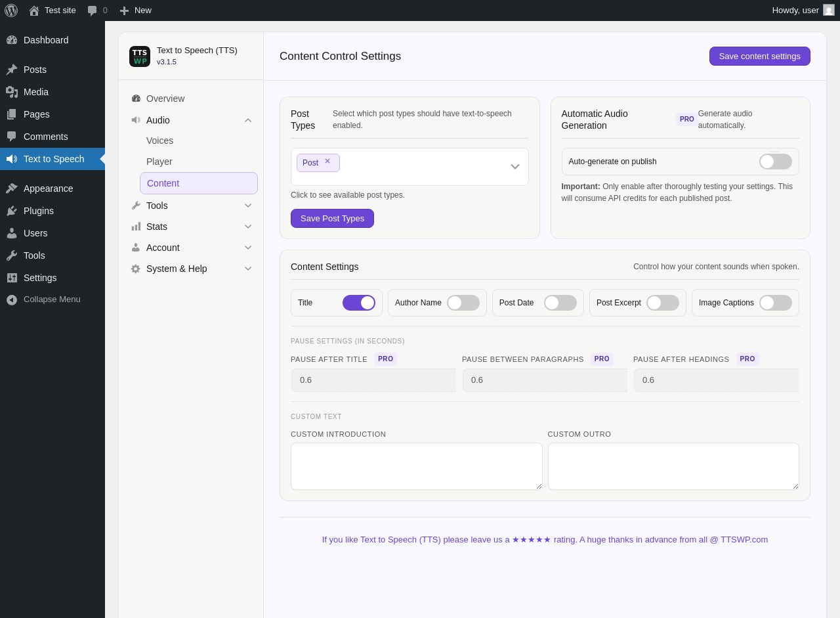Image resolution: width=840 pixels, height=618 pixels.
Task: Turn off the Title toggle
Action: point(359,303)
